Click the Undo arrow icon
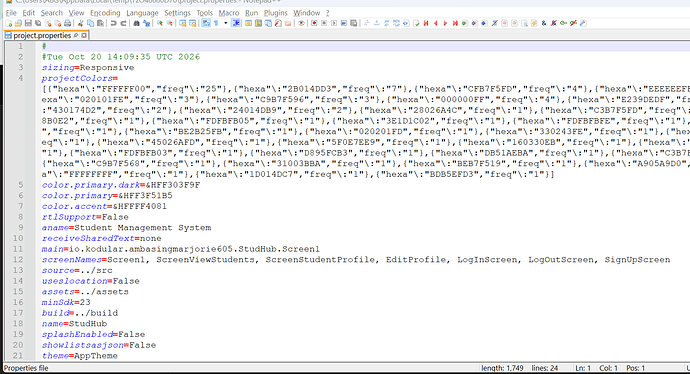 [x=113, y=23]
